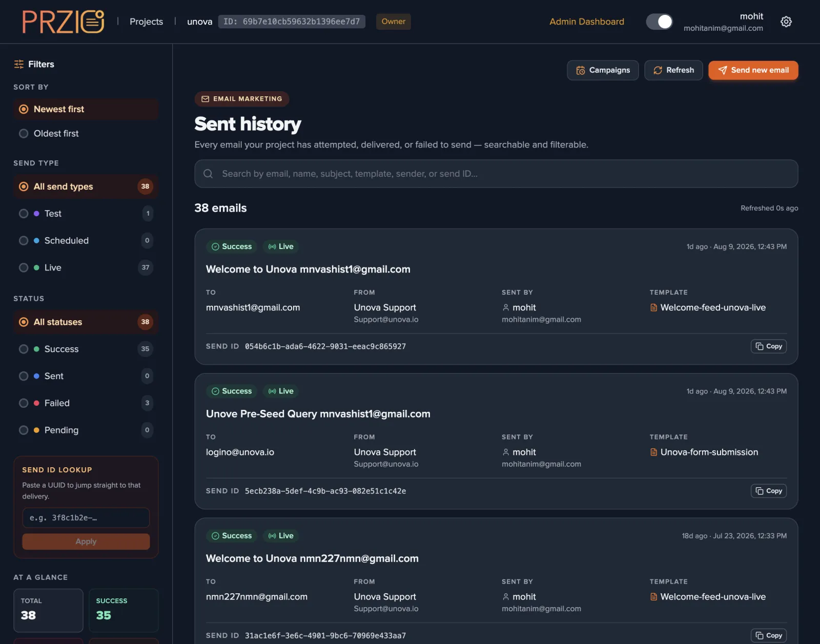Click user icon by mohit in nmn227nmn card
Viewport: 820px width, 644px height.
tap(506, 596)
